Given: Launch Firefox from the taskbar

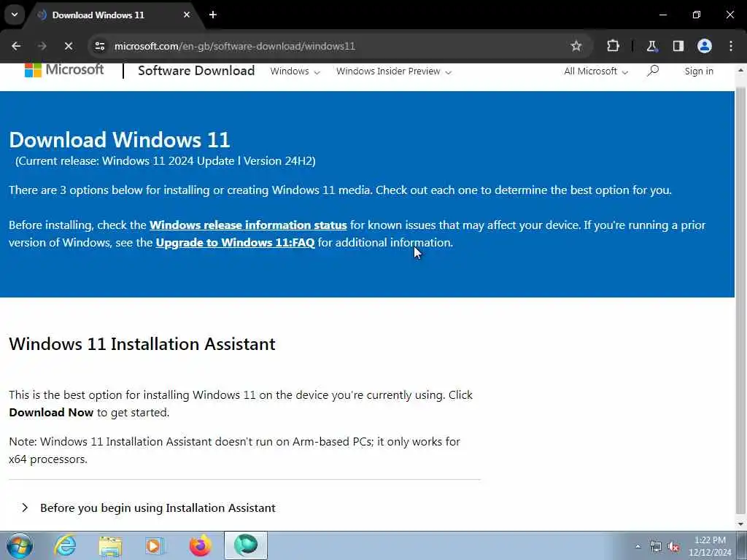Looking at the screenshot, I should coord(200,545).
